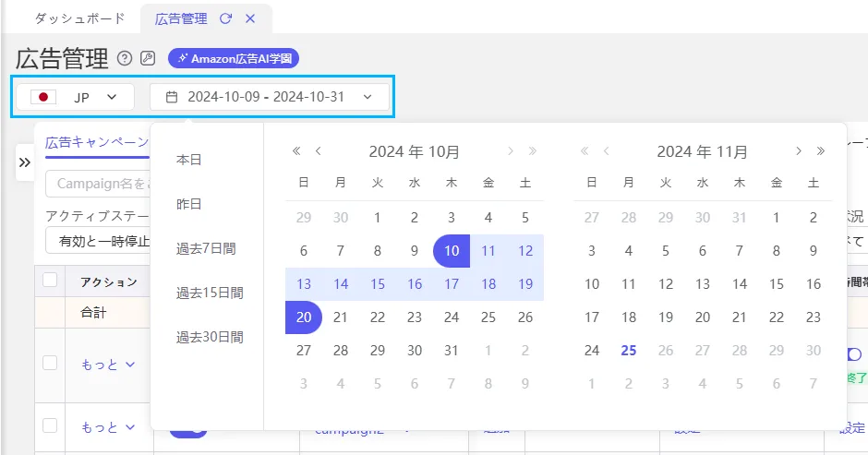This screenshot has width=868, height=455.
Task: Open the date range 2024-10-09 - 2024-10-31 dropdown
Action: tap(270, 98)
